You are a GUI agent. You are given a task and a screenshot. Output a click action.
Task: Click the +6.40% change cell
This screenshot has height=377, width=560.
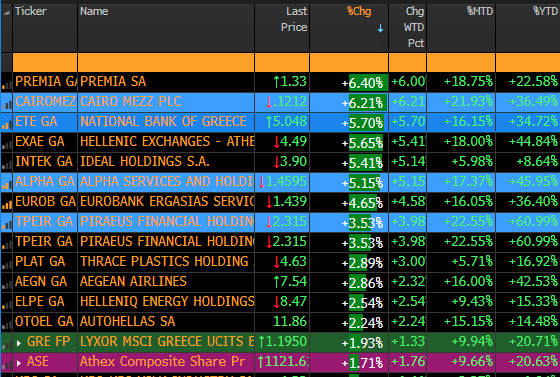click(349, 82)
